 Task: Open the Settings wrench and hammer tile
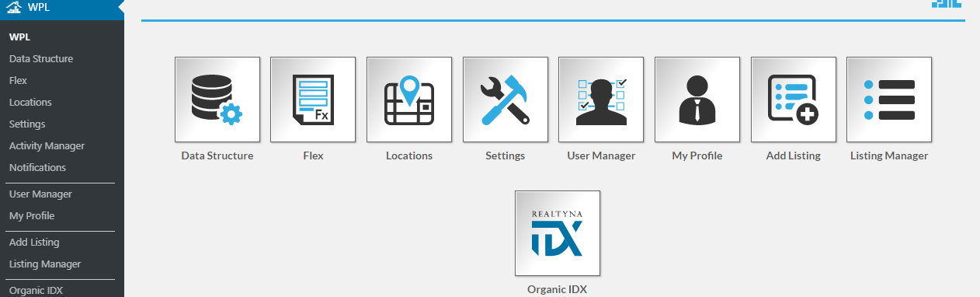[x=506, y=100]
